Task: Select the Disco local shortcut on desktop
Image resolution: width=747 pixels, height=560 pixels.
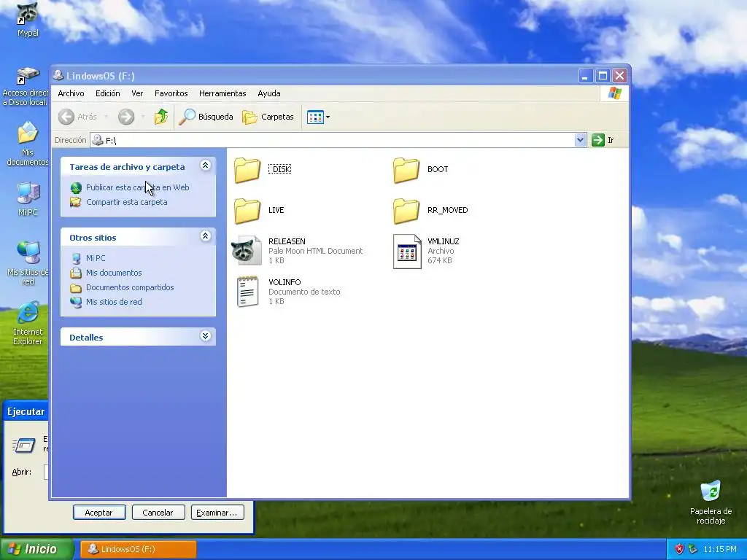Action: pos(26,87)
